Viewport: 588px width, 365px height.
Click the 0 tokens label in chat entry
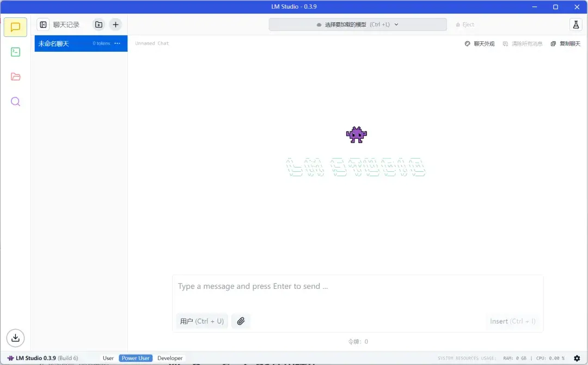(101, 44)
